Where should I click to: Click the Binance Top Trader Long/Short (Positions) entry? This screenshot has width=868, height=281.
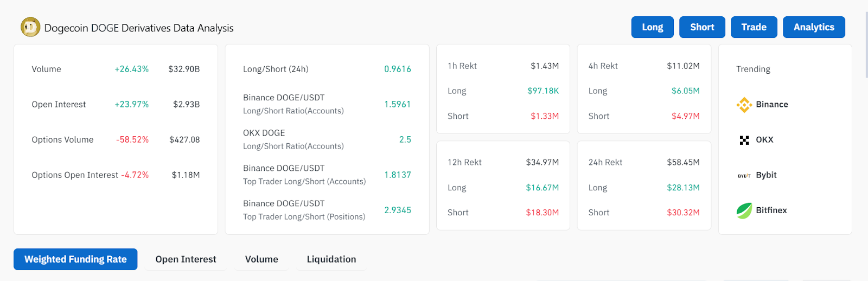click(x=304, y=210)
